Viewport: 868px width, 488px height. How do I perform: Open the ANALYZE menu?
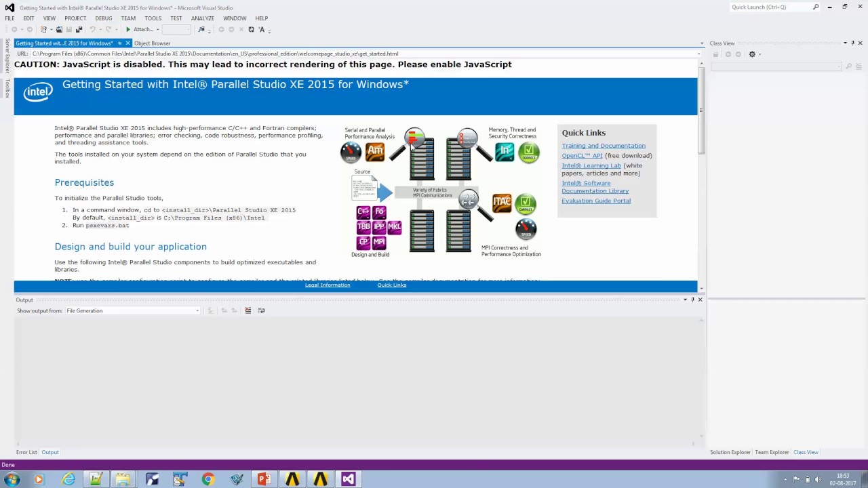tap(202, 18)
